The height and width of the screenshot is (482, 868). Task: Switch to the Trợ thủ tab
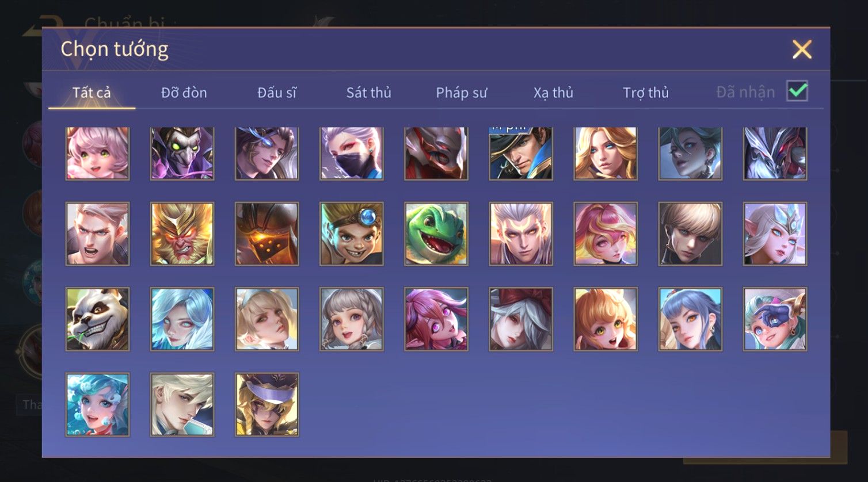point(646,93)
